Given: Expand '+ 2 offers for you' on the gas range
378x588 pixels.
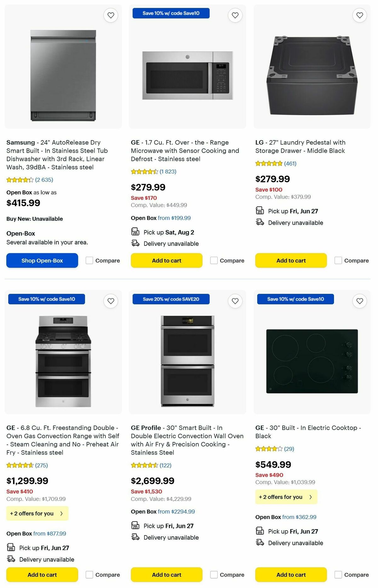Looking at the screenshot, I should click(37, 513).
